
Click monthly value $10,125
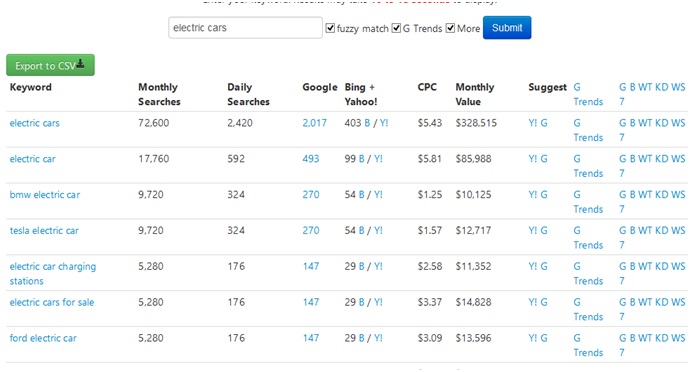[473, 195]
